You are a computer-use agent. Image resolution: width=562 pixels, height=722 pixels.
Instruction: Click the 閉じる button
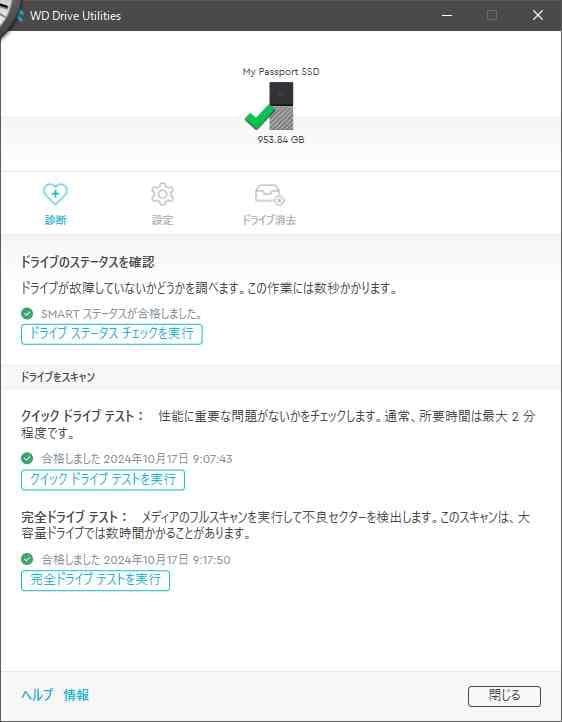[x=504, y=696]
